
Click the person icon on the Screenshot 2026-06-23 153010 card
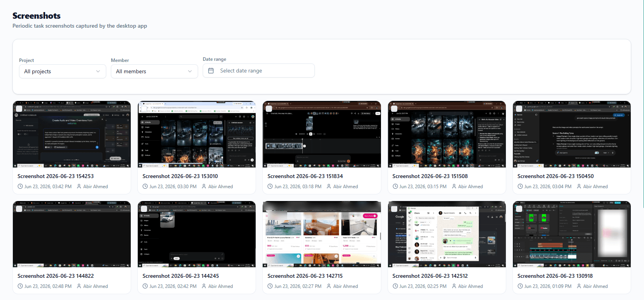tap(204, 187)
